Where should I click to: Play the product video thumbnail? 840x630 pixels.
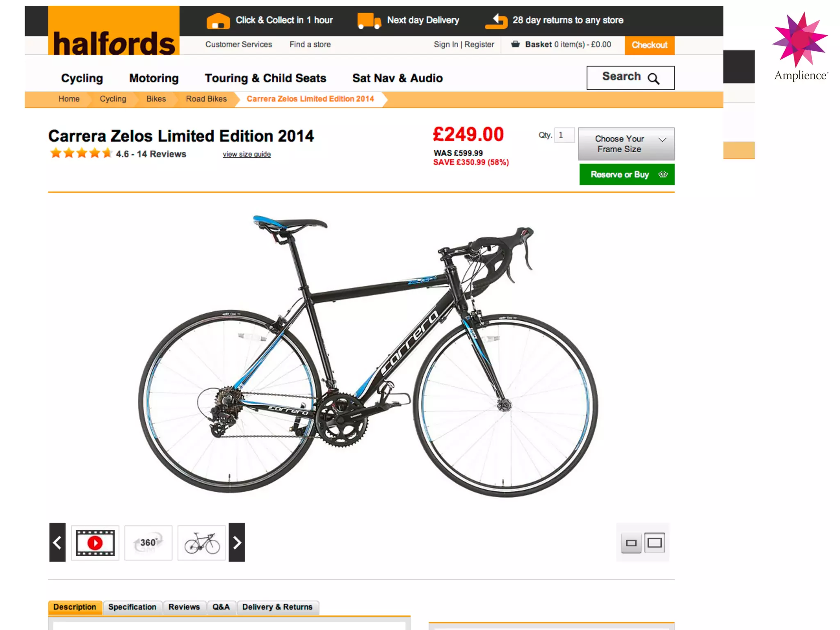tap(95, 543)
